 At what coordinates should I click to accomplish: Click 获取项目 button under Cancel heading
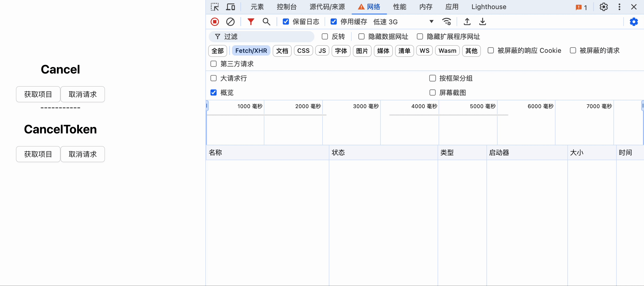(x=38, y=94)
